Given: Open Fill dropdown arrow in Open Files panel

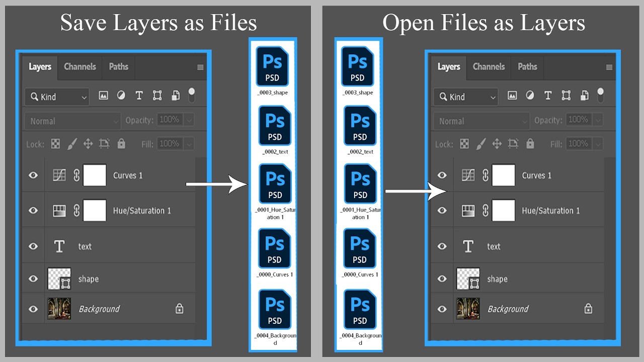Looking at the screenshot, I should [x=598, y=144].
